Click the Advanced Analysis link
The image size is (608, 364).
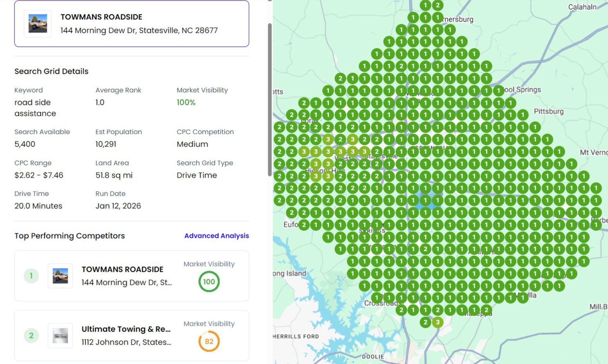217,236
